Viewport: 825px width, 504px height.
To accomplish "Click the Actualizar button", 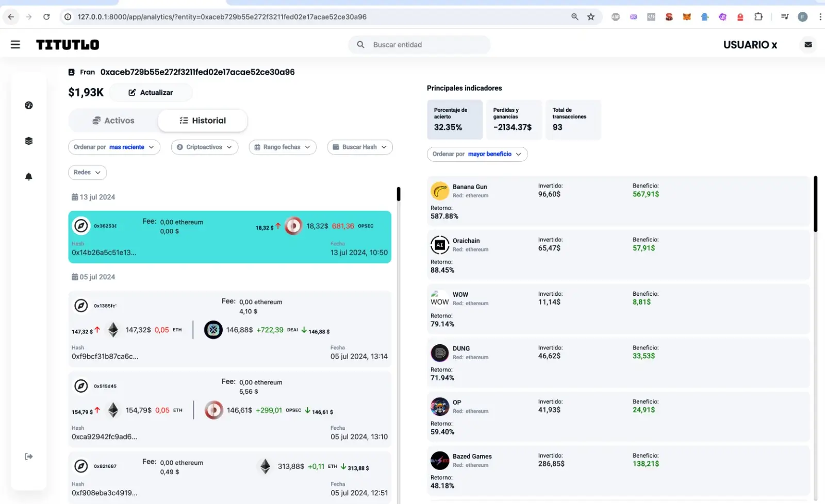I will point(151,92).
